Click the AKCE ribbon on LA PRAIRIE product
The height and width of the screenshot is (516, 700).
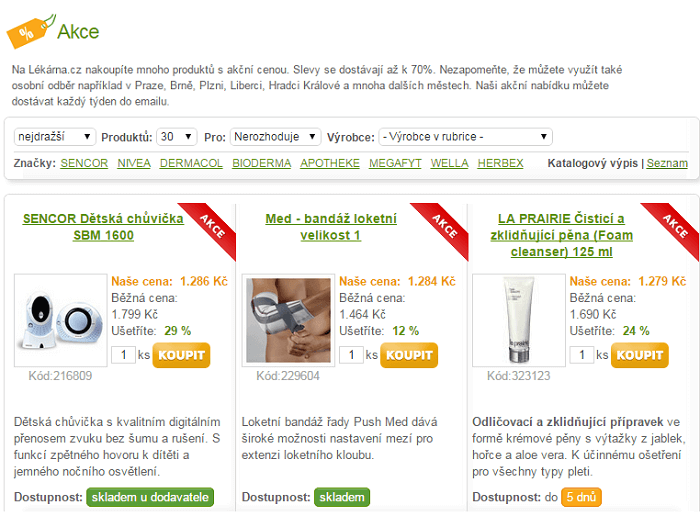673,228
